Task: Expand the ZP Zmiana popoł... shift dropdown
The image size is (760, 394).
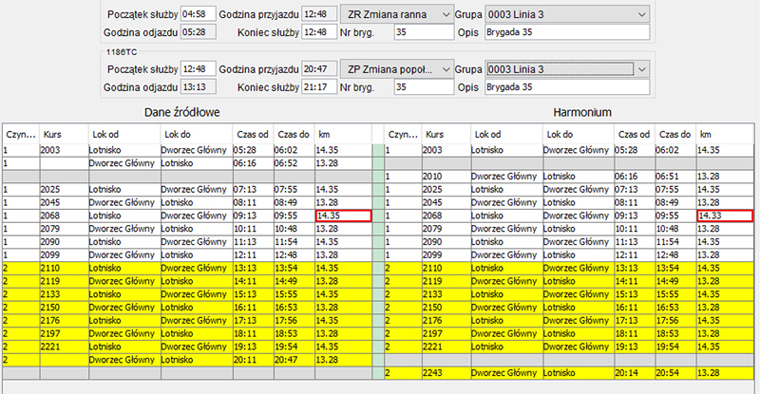Action: (x=396, y=69)
